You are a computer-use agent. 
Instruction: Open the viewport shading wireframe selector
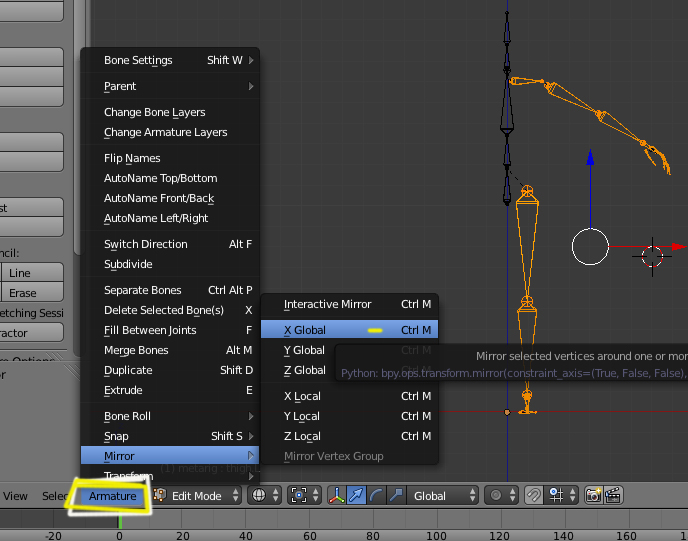click(265, 496)
